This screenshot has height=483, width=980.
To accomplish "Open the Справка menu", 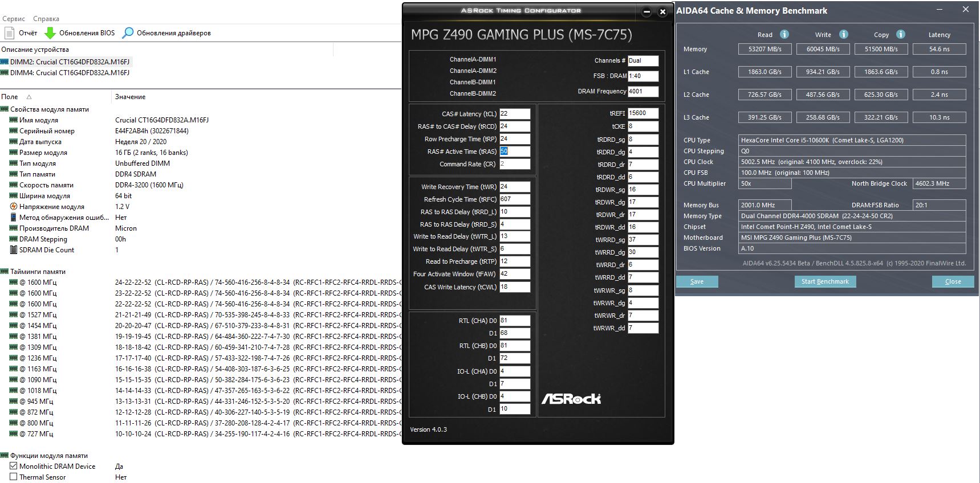I will click(x=46, y=19).
